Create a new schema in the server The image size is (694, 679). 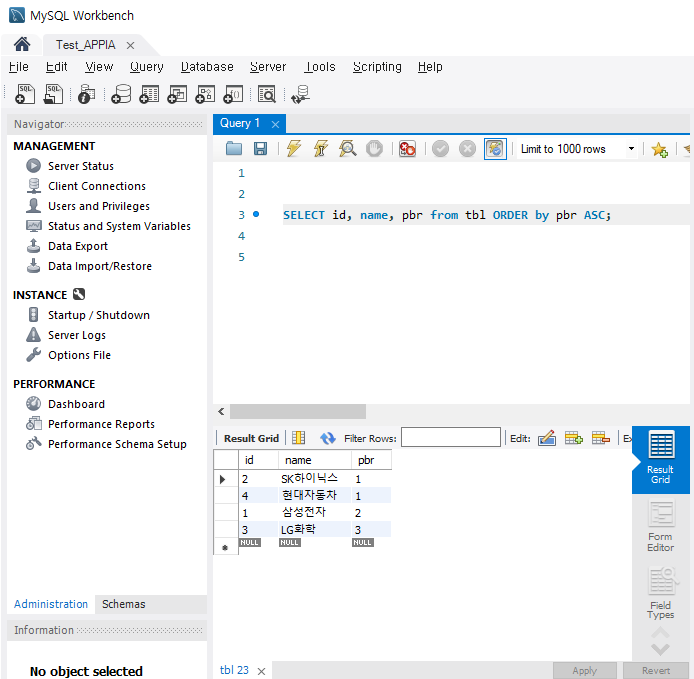(x=121, y=94)
